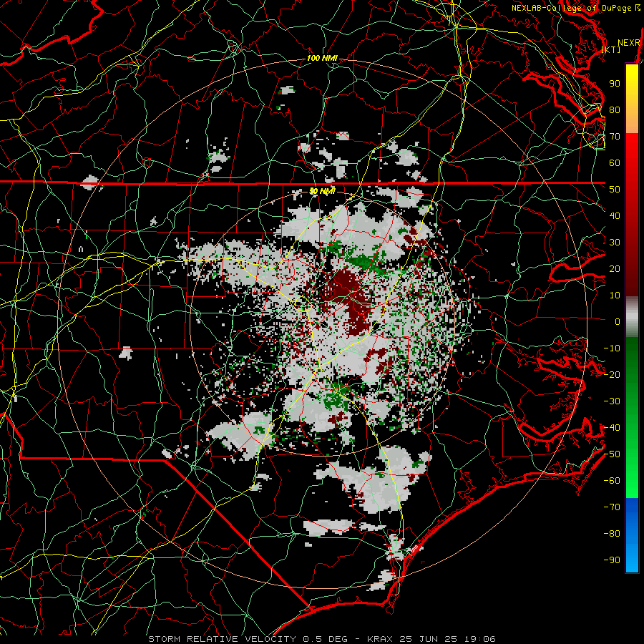644x644 pixels.
Task: Click the 10 value on velocity scale
Action: 615,296
